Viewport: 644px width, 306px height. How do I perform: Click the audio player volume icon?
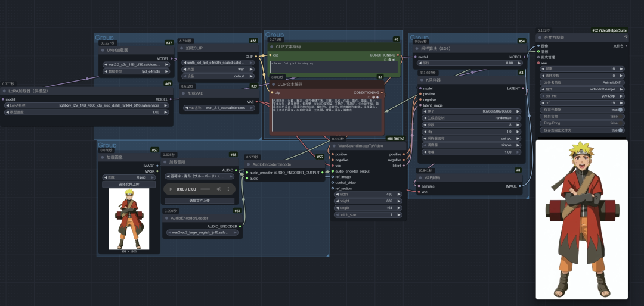point(219,189)
